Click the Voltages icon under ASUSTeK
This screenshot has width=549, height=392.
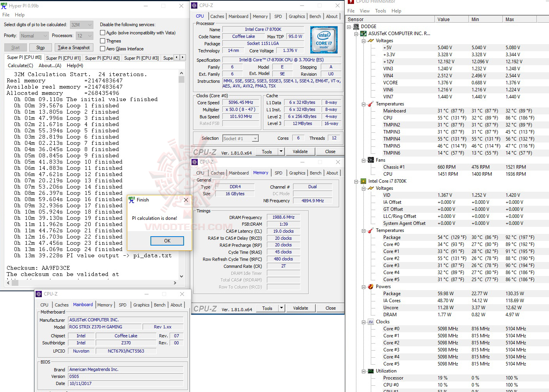point(371,41)
